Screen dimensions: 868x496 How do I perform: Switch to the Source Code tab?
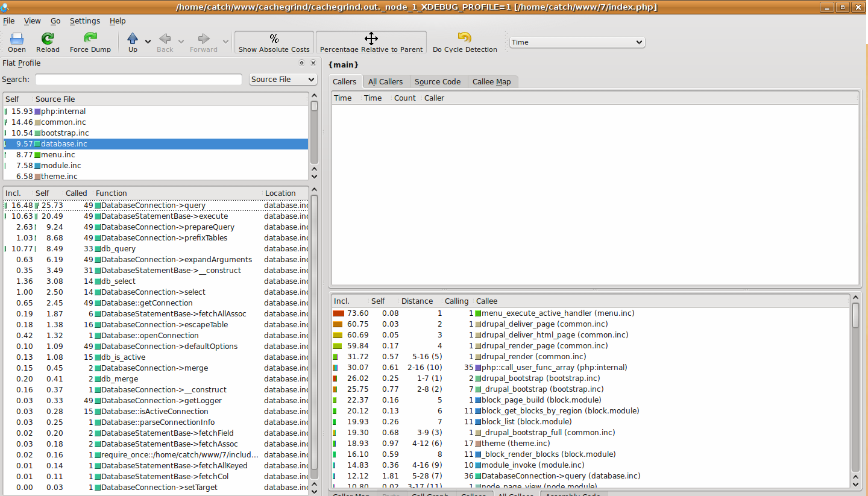tap(438, 82)
